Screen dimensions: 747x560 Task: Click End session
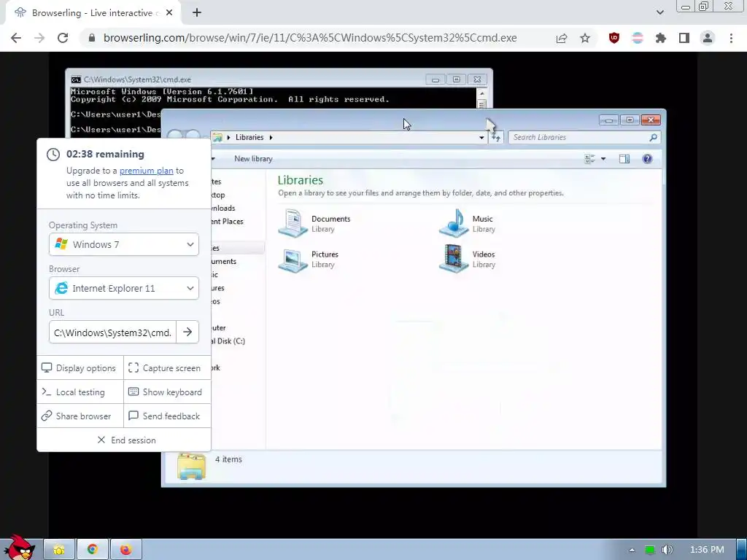click(127, 440)
